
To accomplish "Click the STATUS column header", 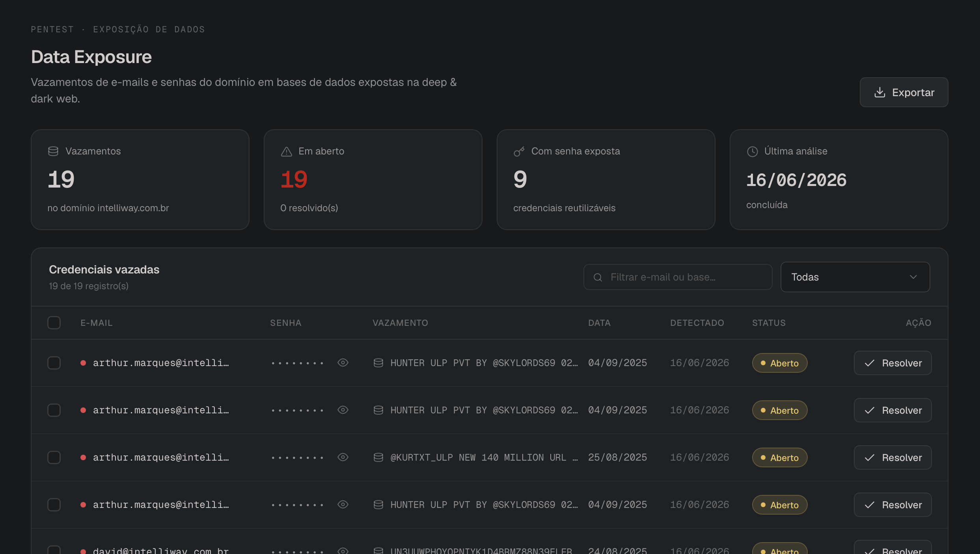I will (769, 323).
